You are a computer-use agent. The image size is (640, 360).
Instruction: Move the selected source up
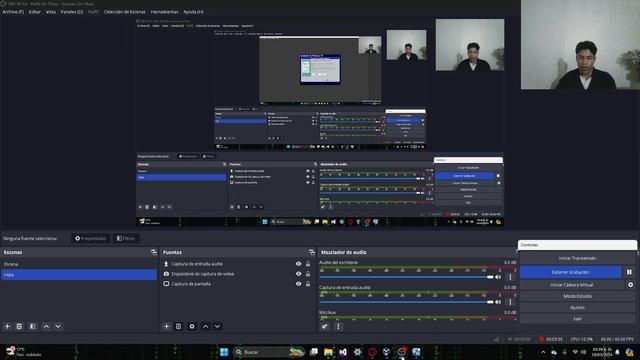pos(205,327)
